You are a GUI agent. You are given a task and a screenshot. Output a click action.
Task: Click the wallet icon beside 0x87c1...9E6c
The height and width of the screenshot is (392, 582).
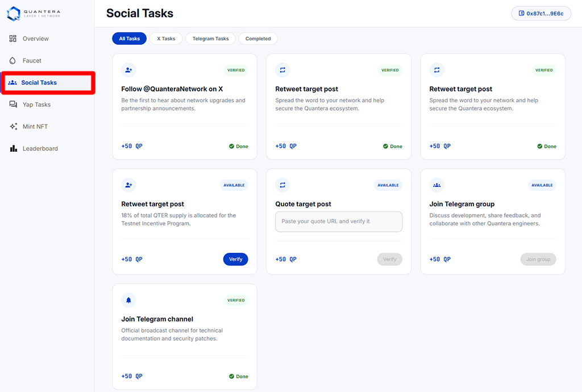pyautogui.click(x=521, y=14)
